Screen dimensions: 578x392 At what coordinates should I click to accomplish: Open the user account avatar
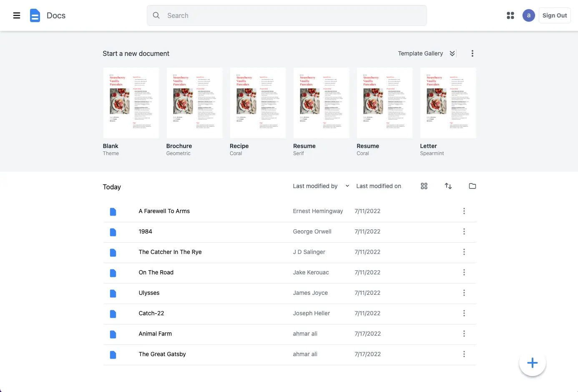[529, 15]
